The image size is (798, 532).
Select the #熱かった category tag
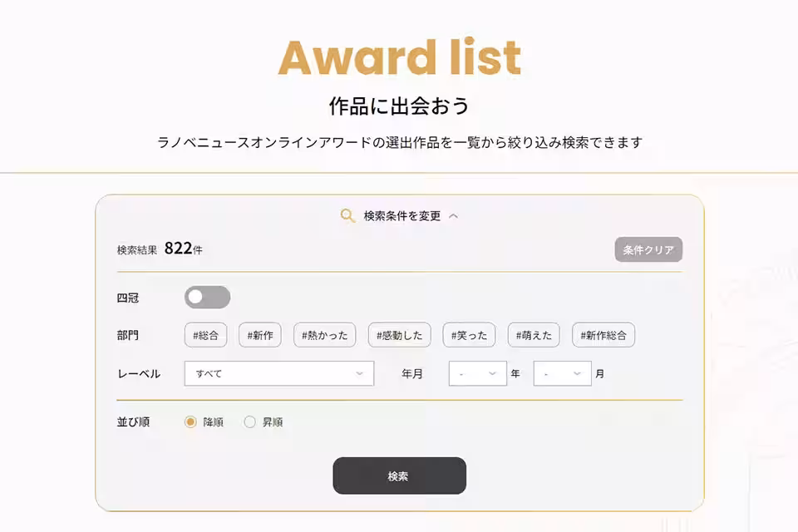click(x=323, y=334)
